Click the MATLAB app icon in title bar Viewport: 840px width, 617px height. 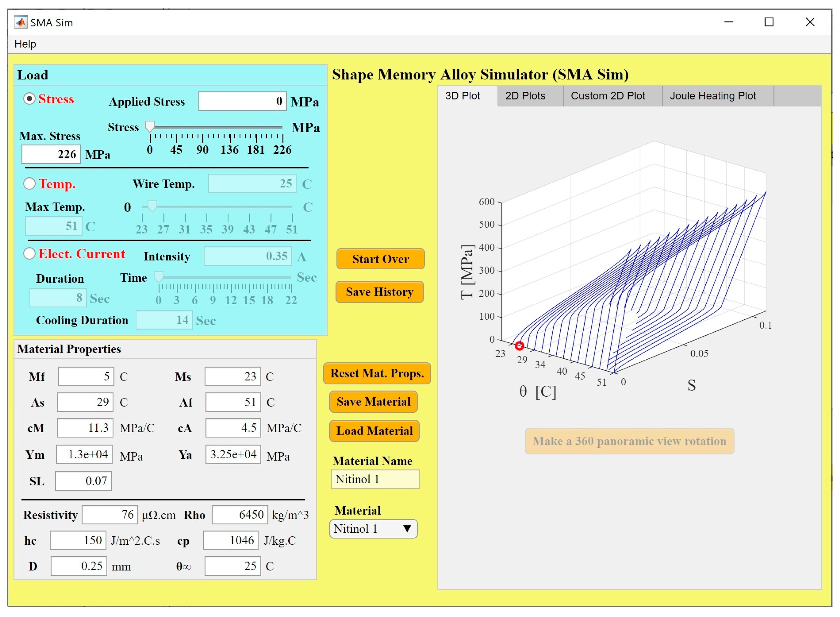[21, 22]
